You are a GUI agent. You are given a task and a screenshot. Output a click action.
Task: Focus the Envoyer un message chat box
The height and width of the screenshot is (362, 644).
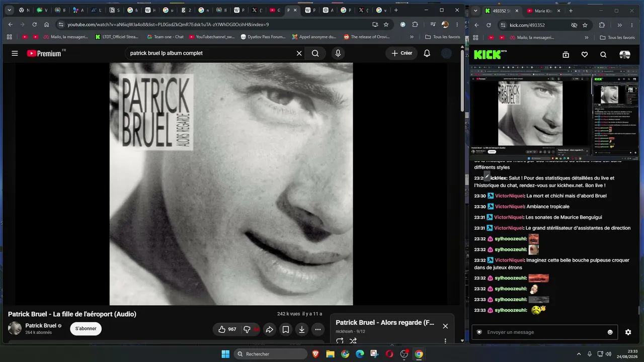tap(544, 332)
